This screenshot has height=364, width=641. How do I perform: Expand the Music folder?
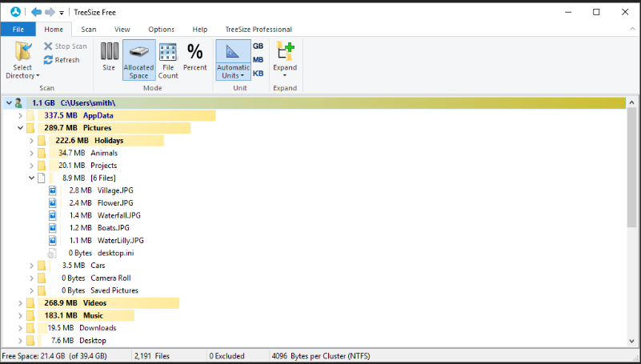pos(20,316)
